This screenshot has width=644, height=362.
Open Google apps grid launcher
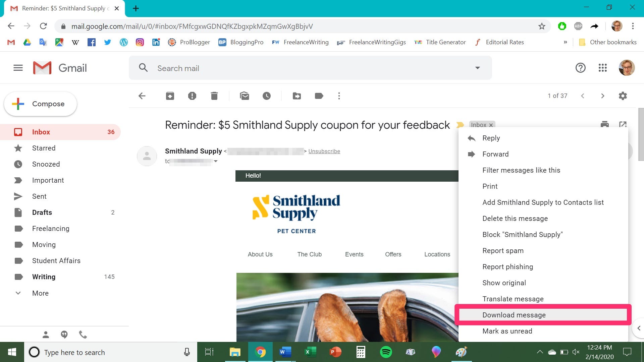602,68
